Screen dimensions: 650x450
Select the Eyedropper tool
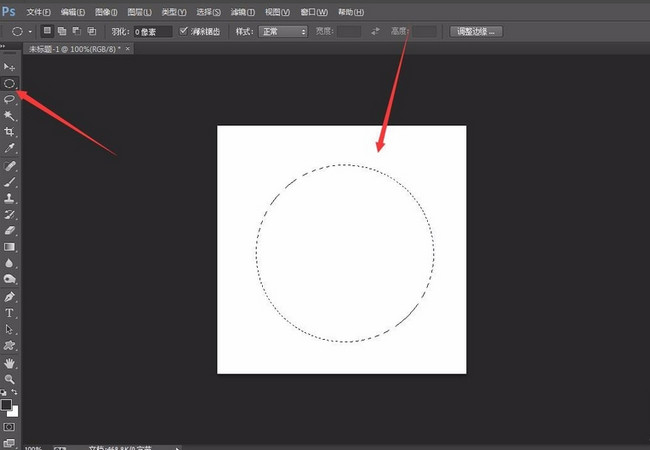coord(10,148)
